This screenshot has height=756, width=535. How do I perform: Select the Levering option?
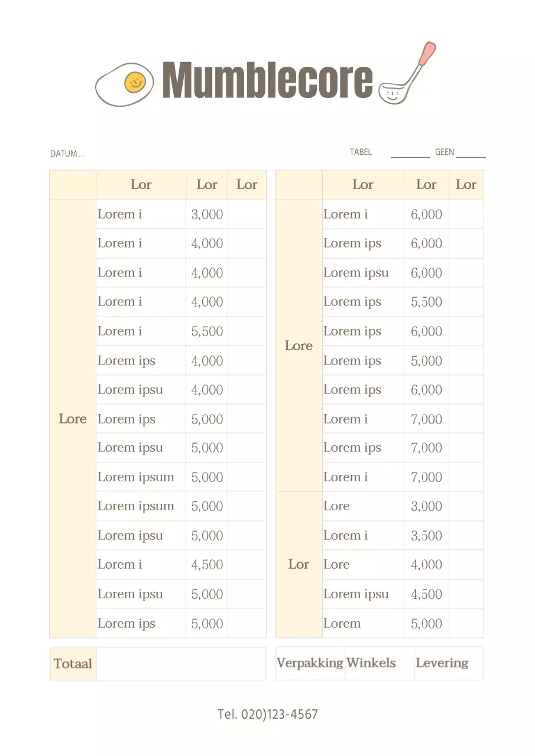tap(442, 663)
